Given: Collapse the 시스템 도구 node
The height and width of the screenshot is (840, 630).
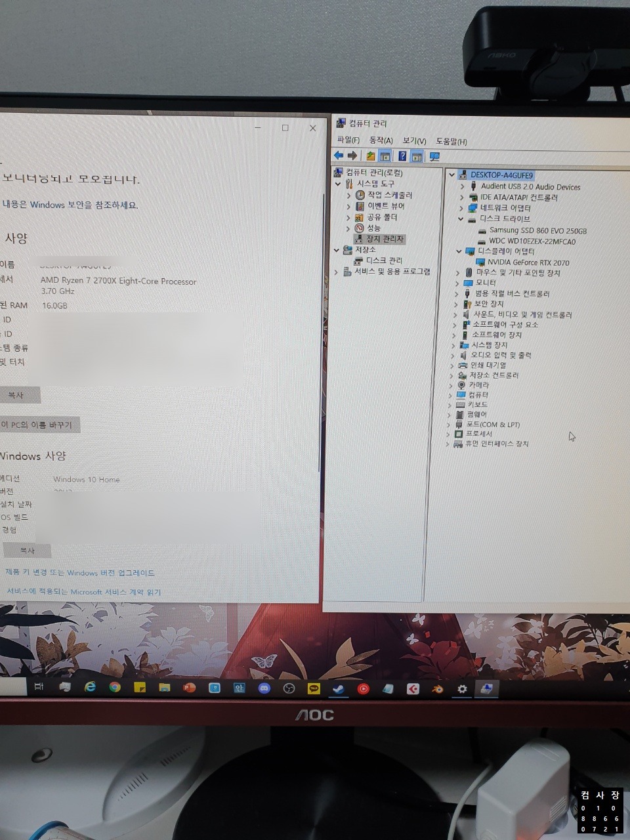Looking at the screenshot, I should pyautogui.click(x=338, y=184).
